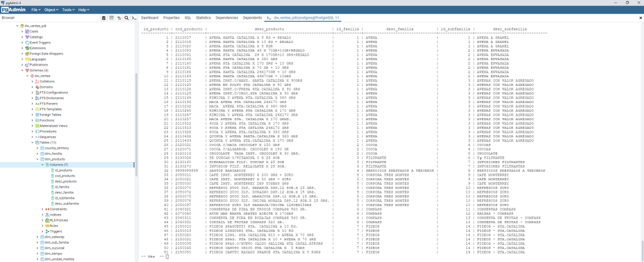Collapse the Tables (11) node
This screenshot has width=644, height=262.
pos(32,142)
